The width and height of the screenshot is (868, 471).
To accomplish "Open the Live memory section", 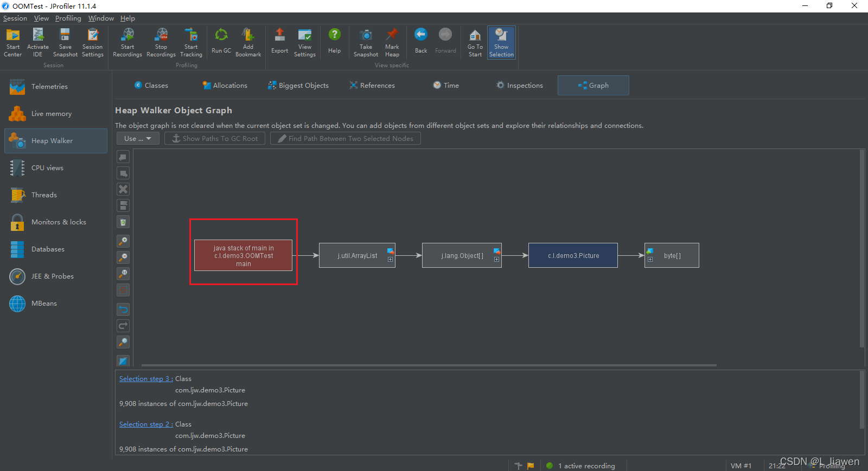I will click(56, 114).
